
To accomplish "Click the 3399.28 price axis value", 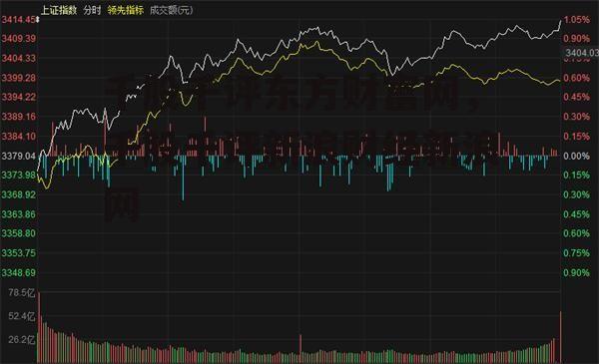I will point(18,78).
